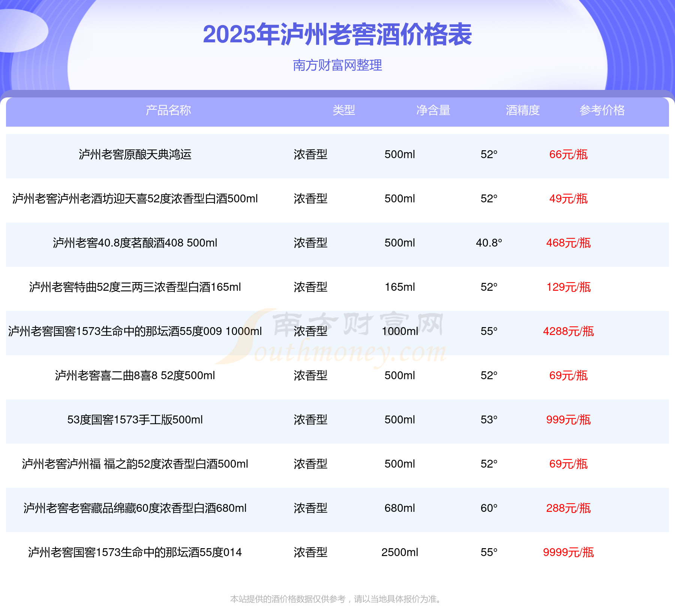Select "500ml" volume cell in the 迎天喜 row
Viewport: 675px width, 616px height.
click(x=400, y=199)
